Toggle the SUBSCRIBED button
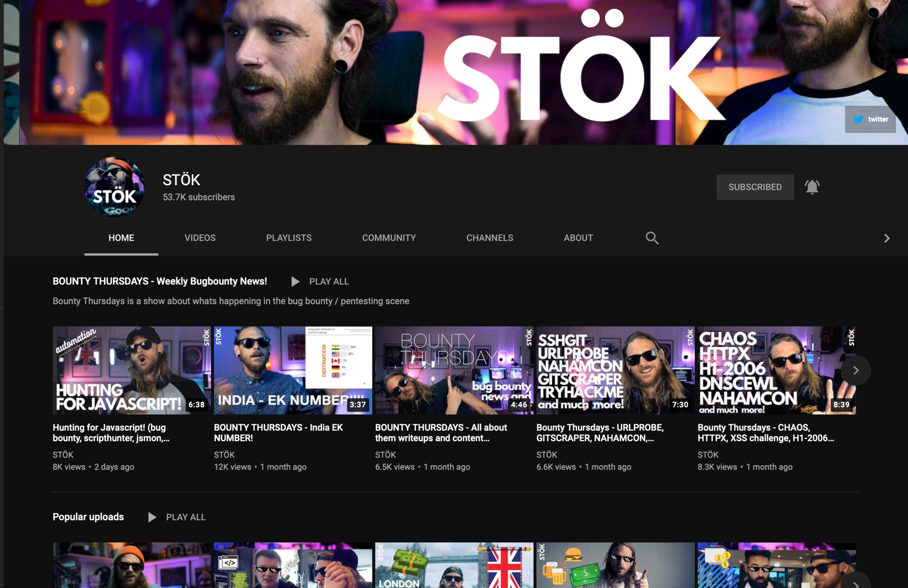The height and width of the screenshot is (588, 908). (x=755, y=187)
